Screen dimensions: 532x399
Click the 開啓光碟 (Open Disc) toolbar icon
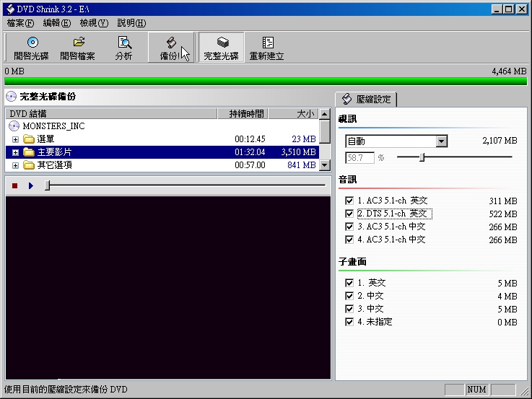(32, 43)
